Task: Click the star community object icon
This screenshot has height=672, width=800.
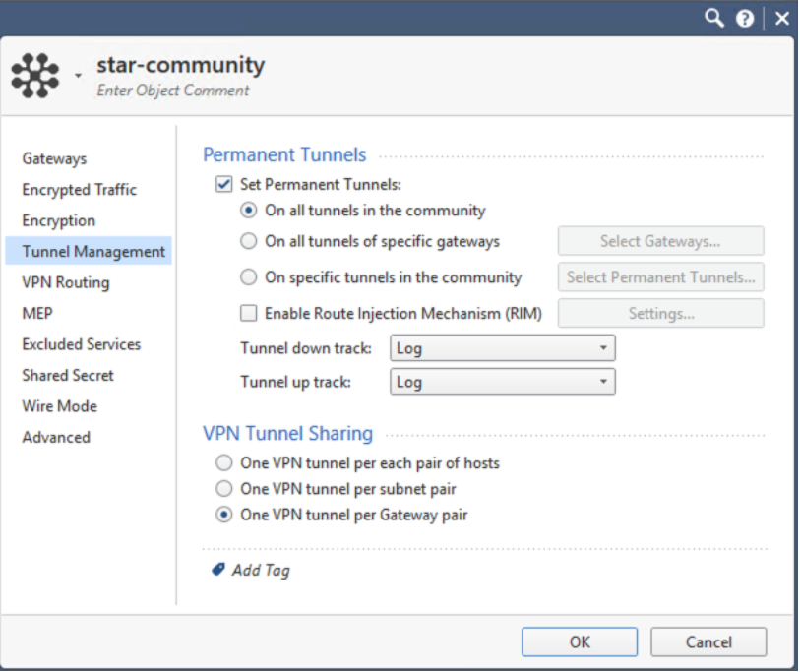Action: [34, 76]
